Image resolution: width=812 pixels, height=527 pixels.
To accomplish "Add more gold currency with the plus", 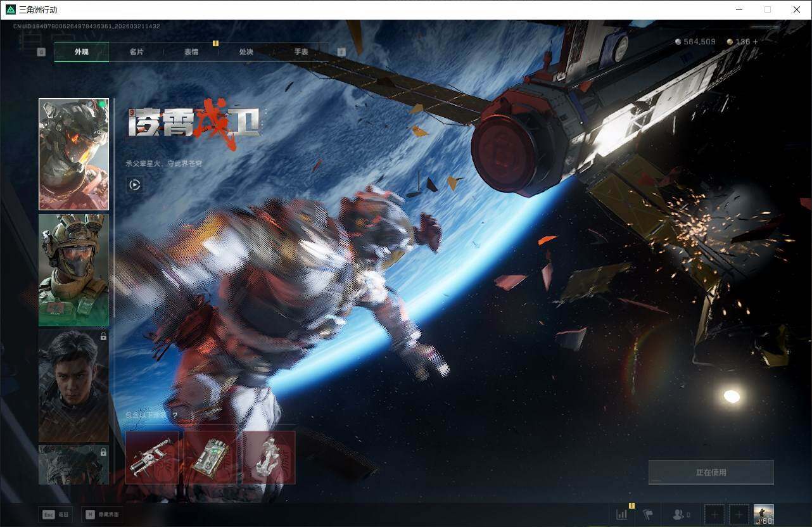I will click(754, 42).
